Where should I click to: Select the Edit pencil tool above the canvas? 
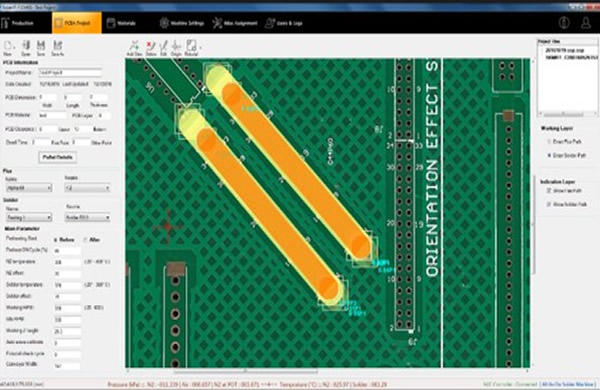click(x=163, y=46)
